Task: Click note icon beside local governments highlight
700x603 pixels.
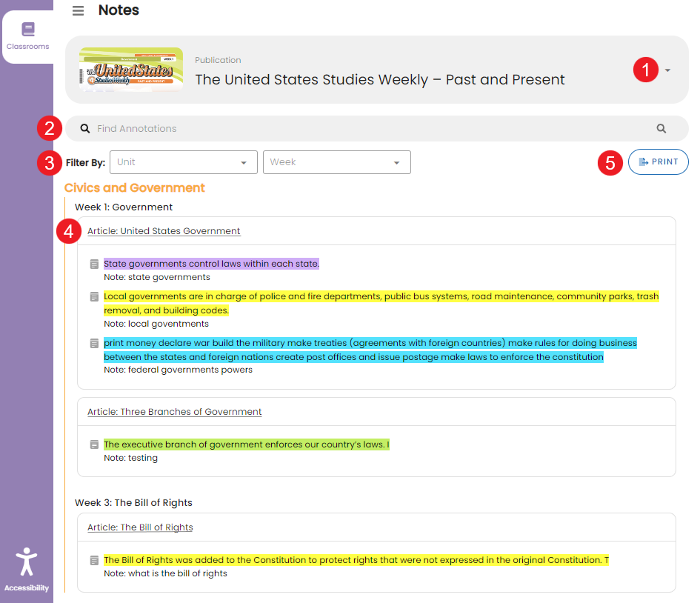Action: [94, 297]
